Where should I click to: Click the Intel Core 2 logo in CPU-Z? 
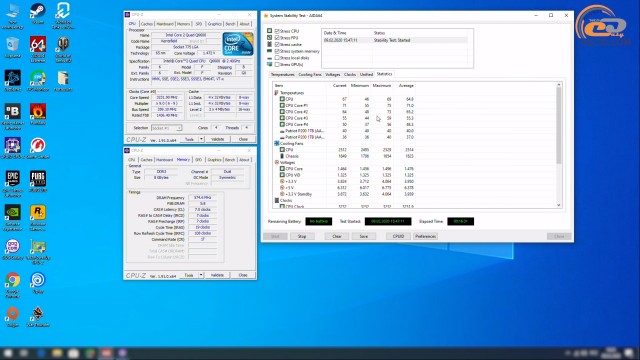[x=238, y=44]
